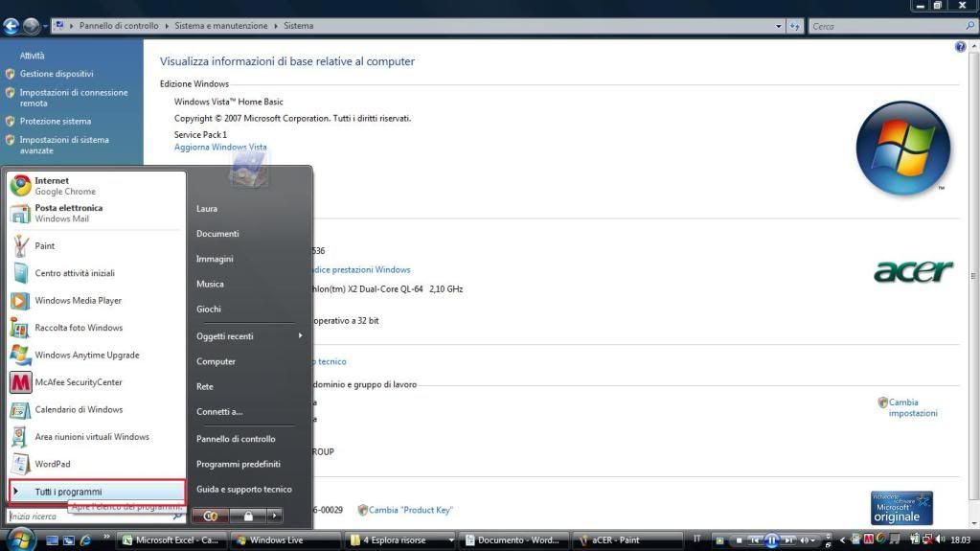Open Giochi from the Start menu
The width and height of the screenshot is (980, 551).
(209, 309)
